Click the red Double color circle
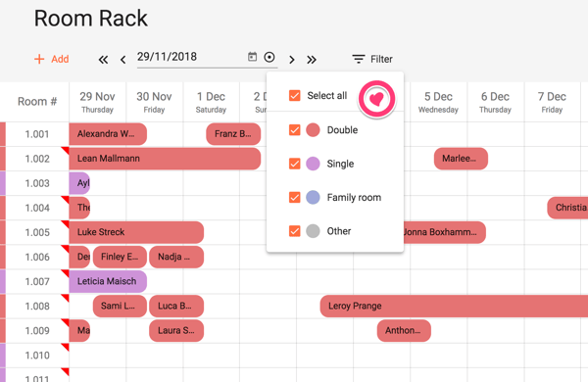The width and height of the screenshot is (588, 382). tap(313, 130)
